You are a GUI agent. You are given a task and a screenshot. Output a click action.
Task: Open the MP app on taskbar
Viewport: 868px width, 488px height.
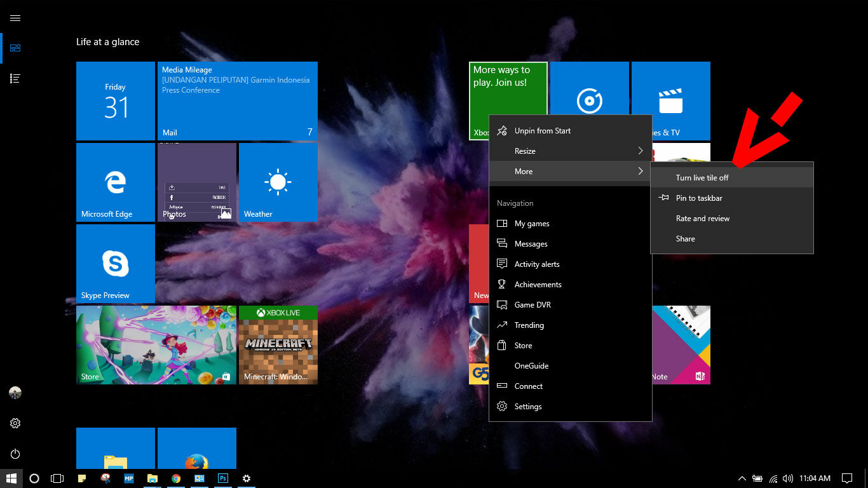tap(129, 478)
